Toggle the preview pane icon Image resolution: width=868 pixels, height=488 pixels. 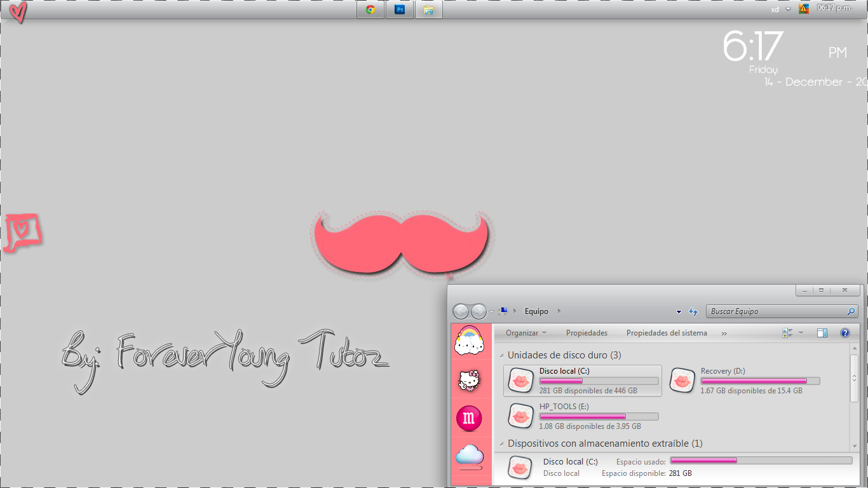click(x=822, y=333)
